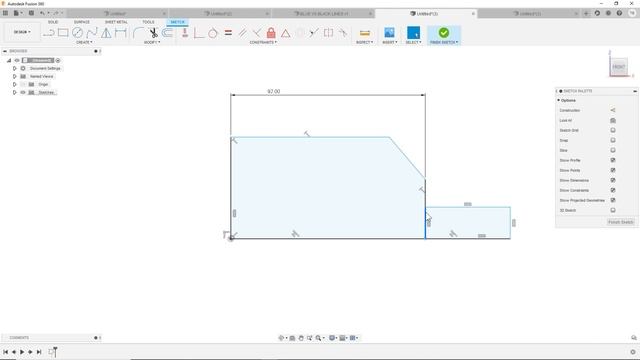Open the Insert dropdown menu
Viewport: 640px width, 360px height.
click(389, 42)
